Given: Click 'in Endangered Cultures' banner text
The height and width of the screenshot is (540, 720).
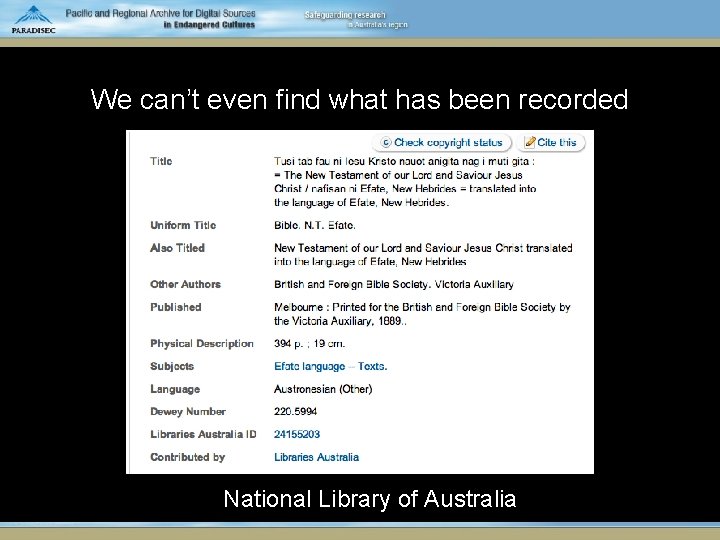Looking at the screenshot, I should tap(209, 25).
